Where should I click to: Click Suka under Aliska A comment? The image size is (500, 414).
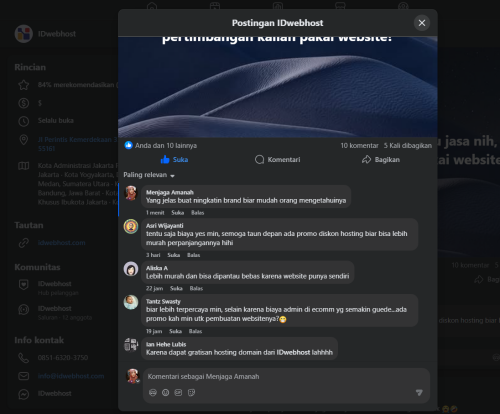point(176,288)
